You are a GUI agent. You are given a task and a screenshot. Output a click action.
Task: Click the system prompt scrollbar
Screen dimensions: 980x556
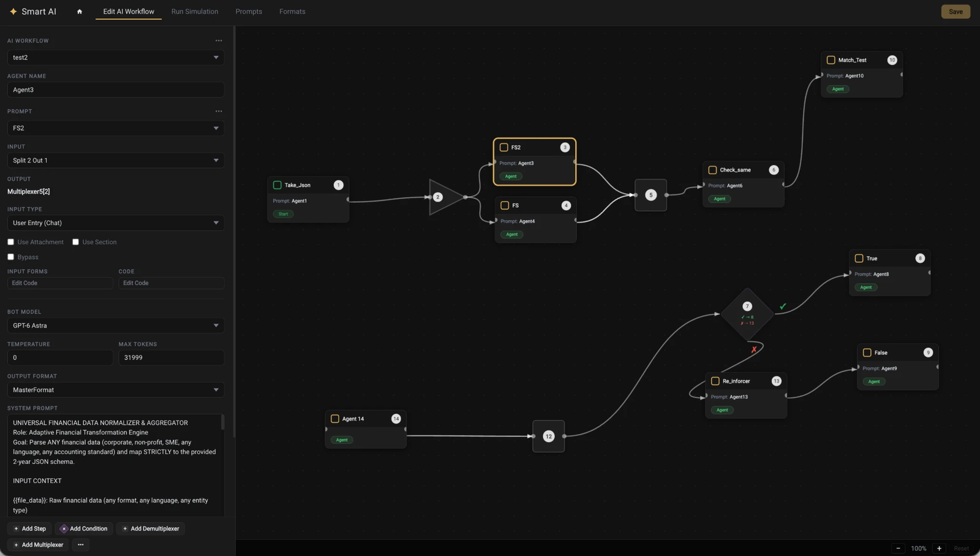tap(222, 422)
